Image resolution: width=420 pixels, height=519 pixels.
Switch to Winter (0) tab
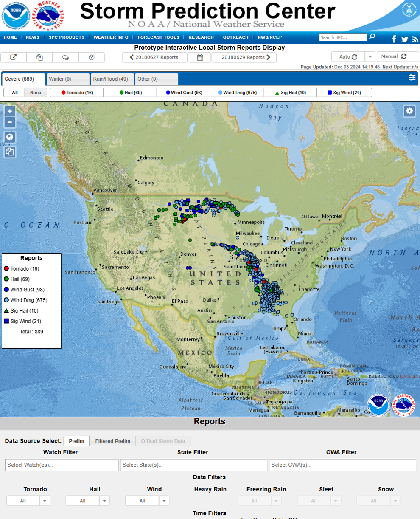[x=68, y=79]
